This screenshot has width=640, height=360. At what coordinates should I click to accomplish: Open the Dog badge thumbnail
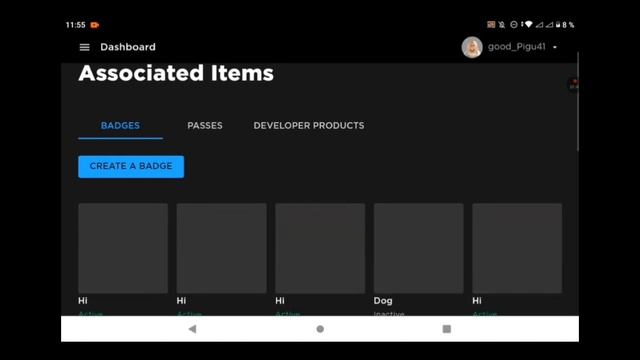click(x=418, y=248)
